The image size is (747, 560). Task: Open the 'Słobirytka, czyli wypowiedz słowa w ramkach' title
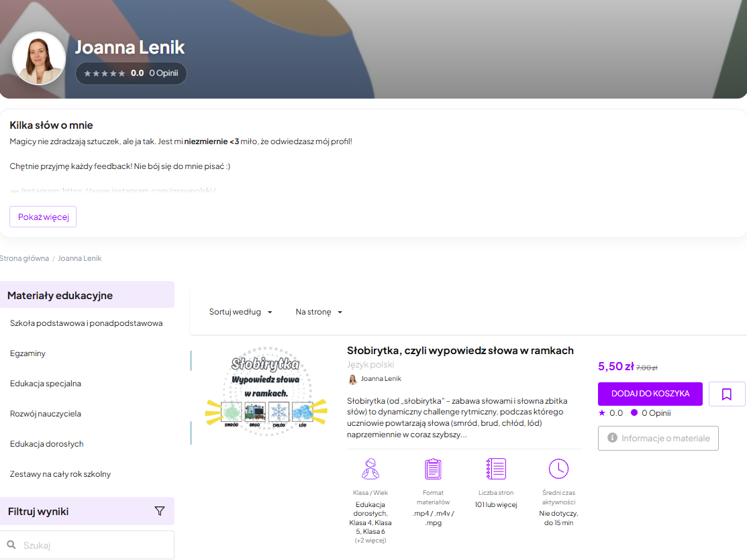pyautogui.click(x=460, y=351)
